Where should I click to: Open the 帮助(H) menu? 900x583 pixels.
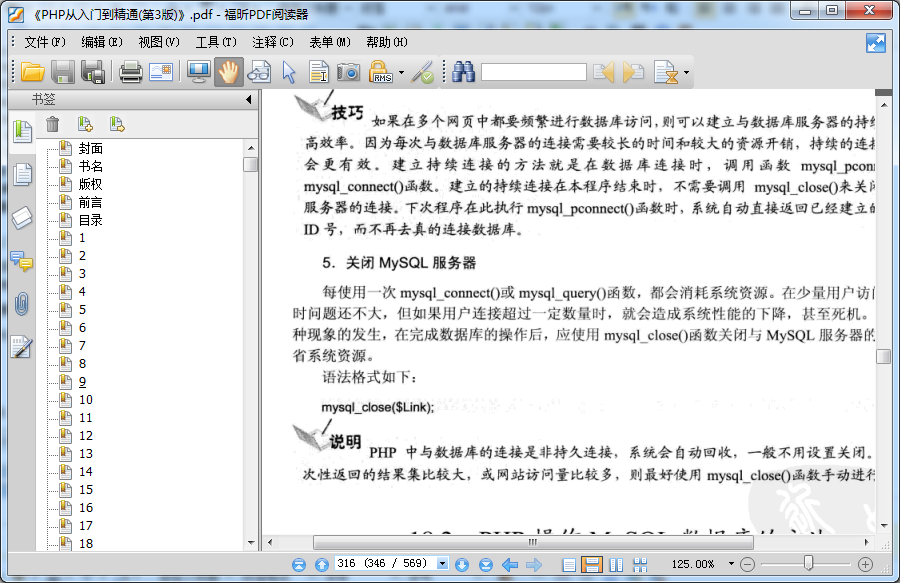pyautogui.click(x=387, y=42)
